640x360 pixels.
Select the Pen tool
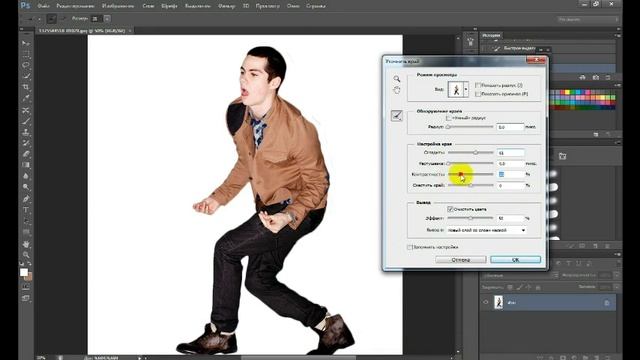(x=26, y=199)
